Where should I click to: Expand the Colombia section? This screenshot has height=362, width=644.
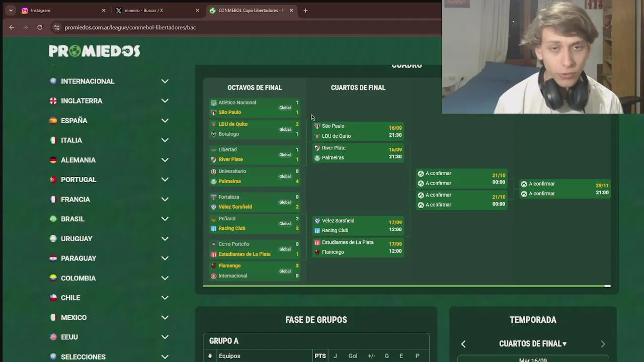pos(165,278)
